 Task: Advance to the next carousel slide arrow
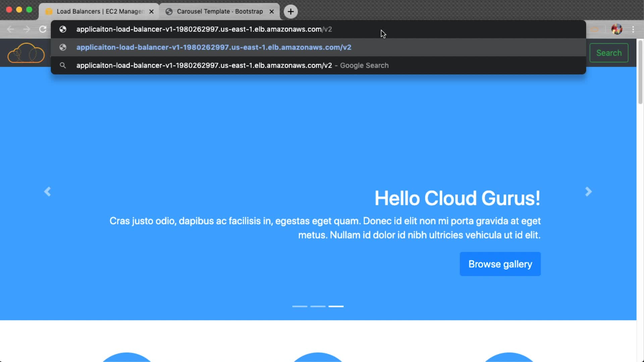(588, 192)
